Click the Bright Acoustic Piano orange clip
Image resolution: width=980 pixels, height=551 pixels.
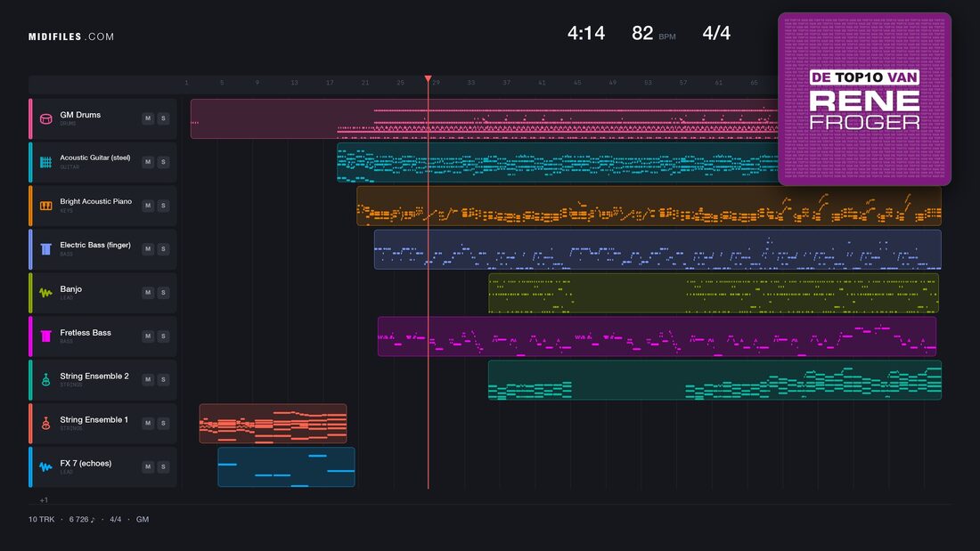pos(649,206)
